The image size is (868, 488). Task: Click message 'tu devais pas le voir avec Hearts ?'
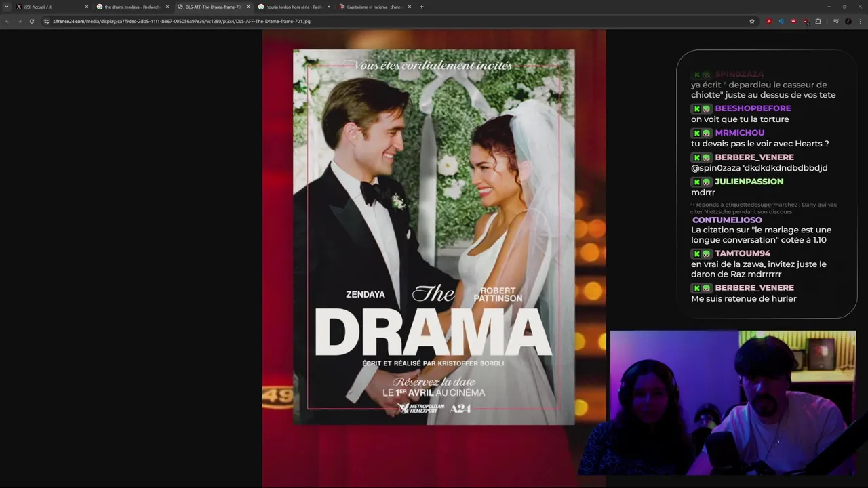(x=760, y=144)
